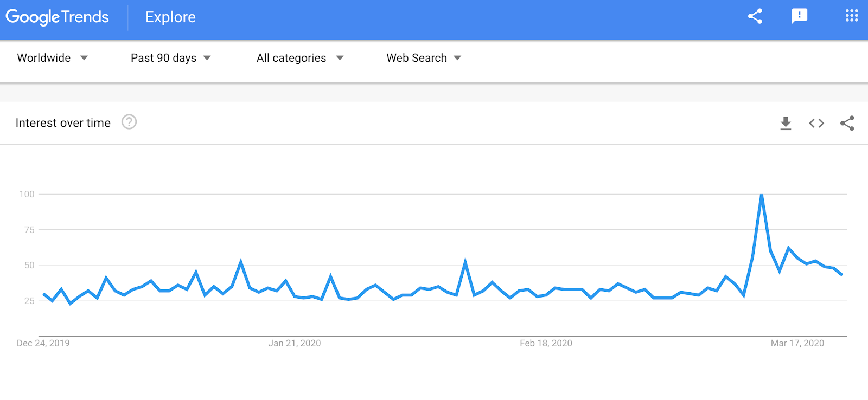Open the Google apps grid icon

tap(852, 16)
